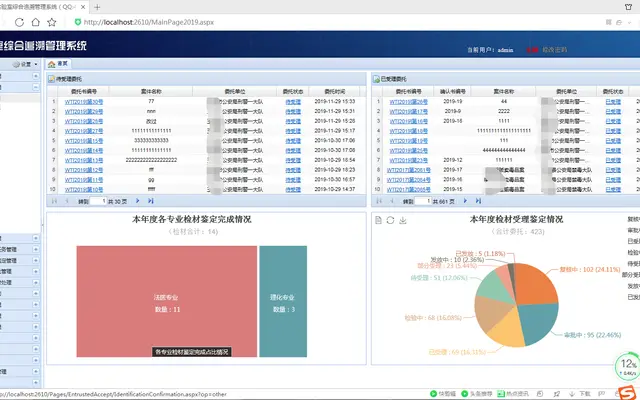Screen dimensions: 640x400
Task: Open entrust number link for case 77
Action: (84, 102)
